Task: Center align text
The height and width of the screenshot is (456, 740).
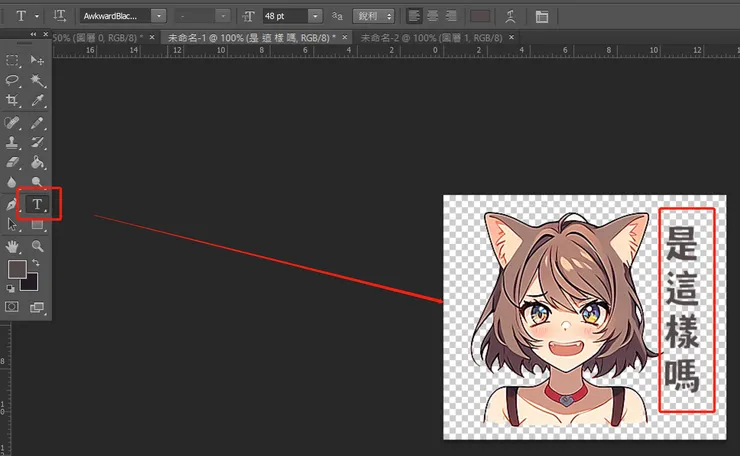Action: coord(432,16)
